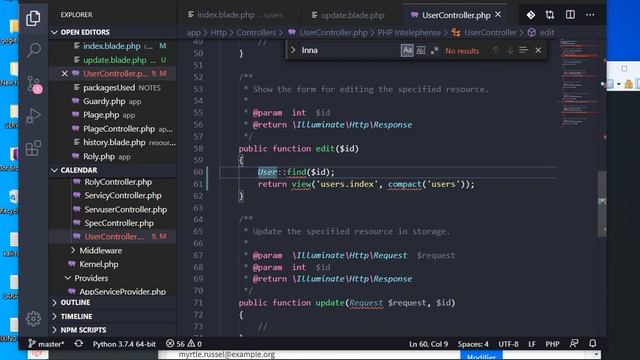The image size is (640, 360).
Task: Close the find widget
Action: click(538, 50)
